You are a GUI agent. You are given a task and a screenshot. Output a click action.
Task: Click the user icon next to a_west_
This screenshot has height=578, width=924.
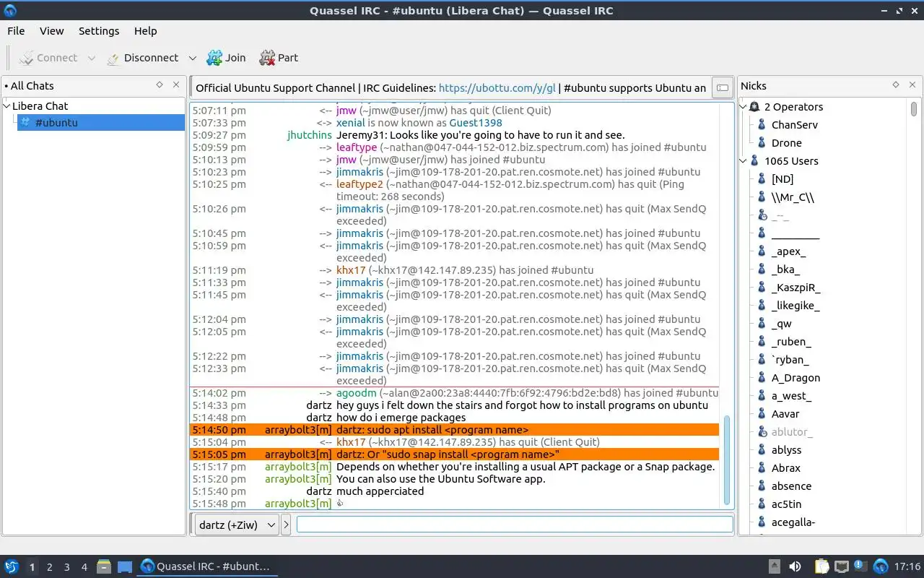(762, 396)
